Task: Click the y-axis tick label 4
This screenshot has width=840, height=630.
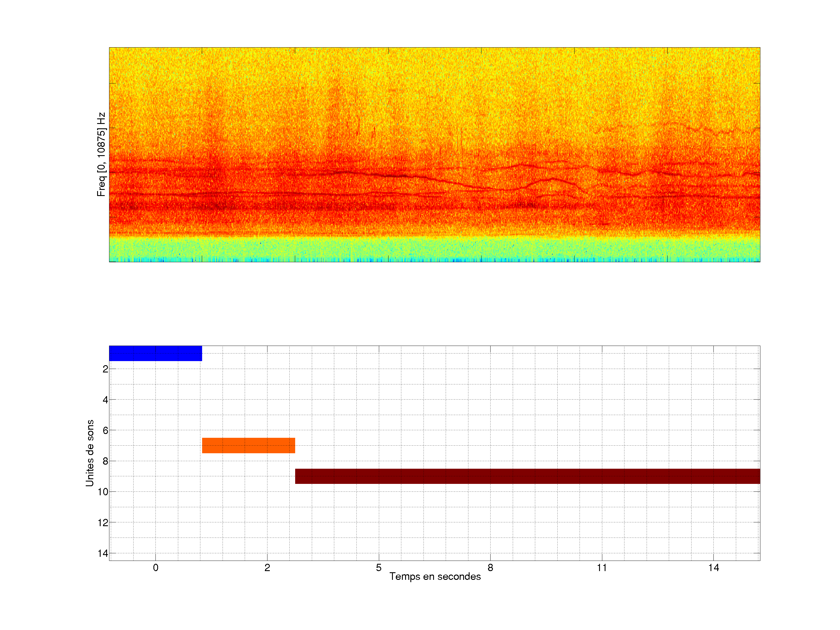Action: click(105, 400)
